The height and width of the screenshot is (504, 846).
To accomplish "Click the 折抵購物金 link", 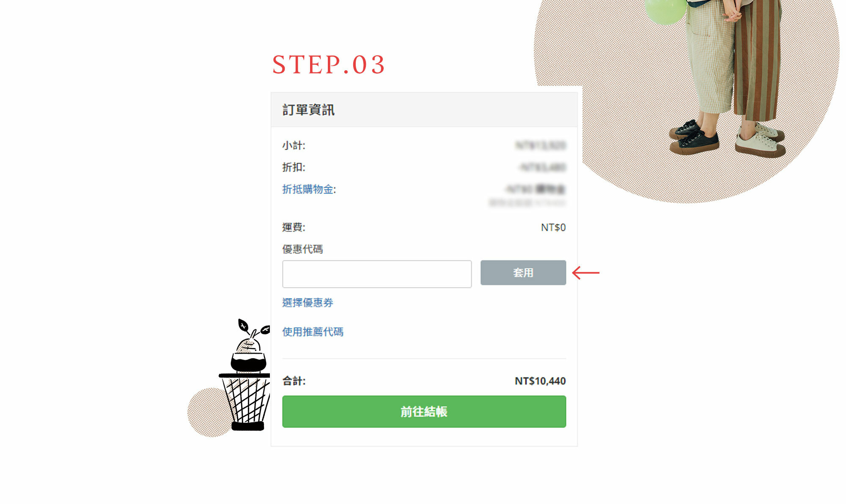I will (308, 189).
